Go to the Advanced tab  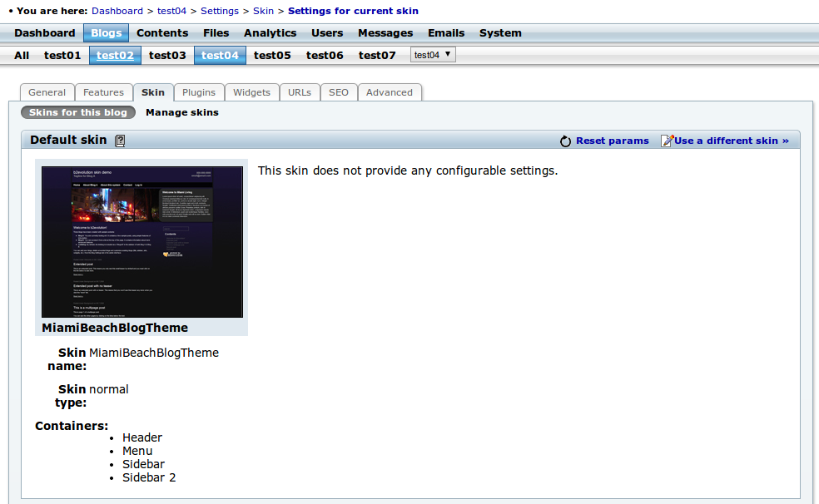pyautogui.click(x=390, y=92)
